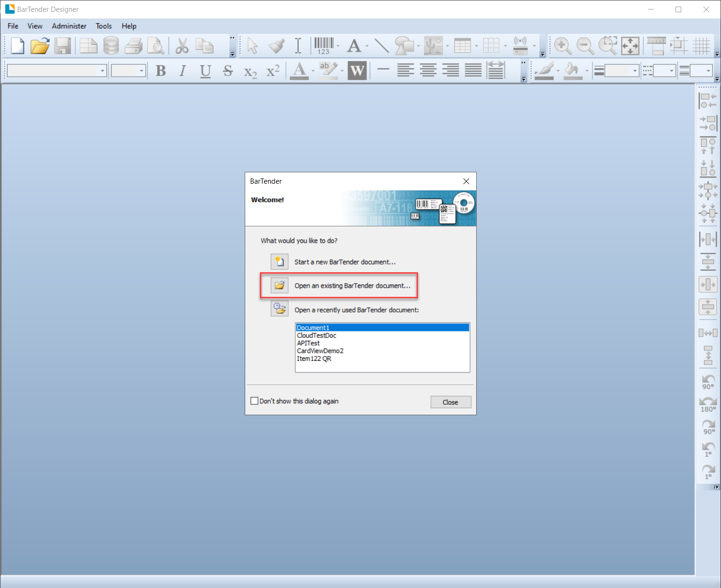Click the Save disk icon
Viewport: 721px width, 588px height.
coord(62,46)
